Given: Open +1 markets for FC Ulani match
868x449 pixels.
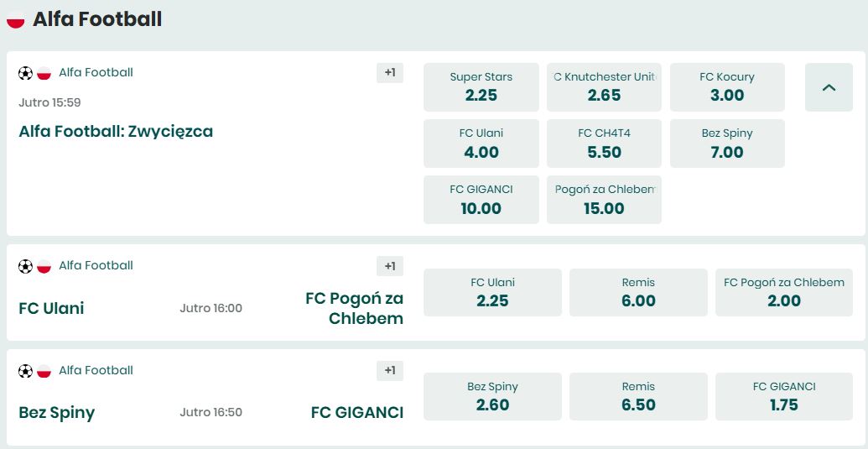Looking at the screenshot, I should point(390,266).
